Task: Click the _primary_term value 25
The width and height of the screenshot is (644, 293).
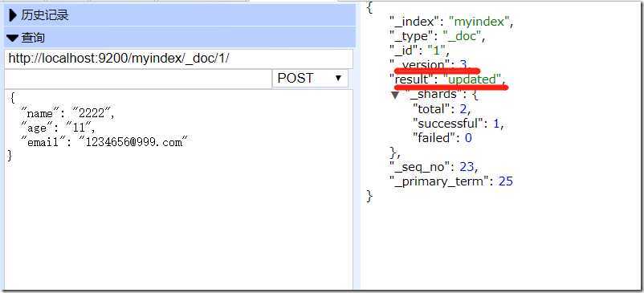Action: [506, 181]
